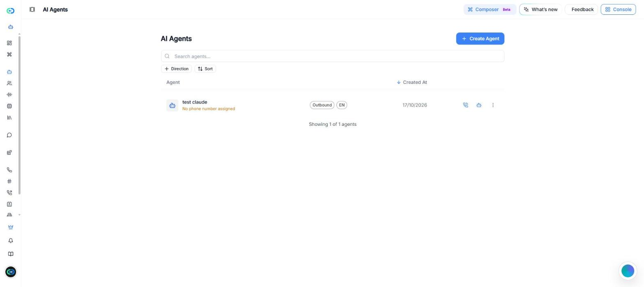Click the Showing 1 of 1 agents text
This screenshot has height=287, width=644.
333,124
